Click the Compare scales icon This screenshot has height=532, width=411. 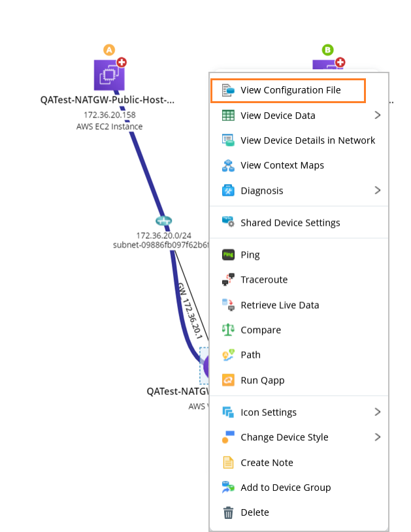(x=228, y=330)
